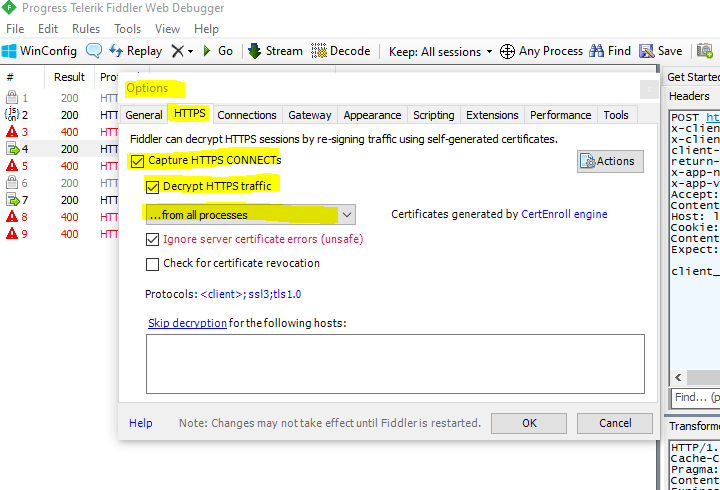Click the Result column header
This screenshot has width=720, height=490.
(x=69, y=77)
